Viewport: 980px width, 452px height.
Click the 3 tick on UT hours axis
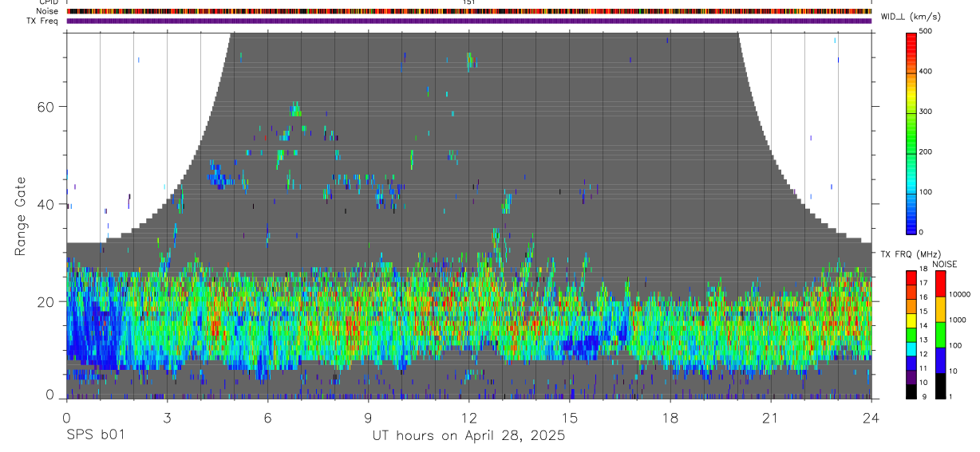167,418
